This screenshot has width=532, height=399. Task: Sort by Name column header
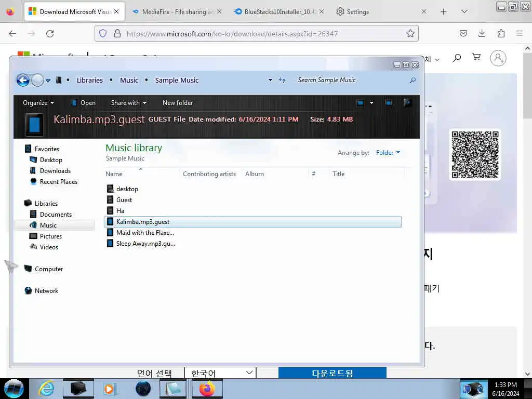114,174
